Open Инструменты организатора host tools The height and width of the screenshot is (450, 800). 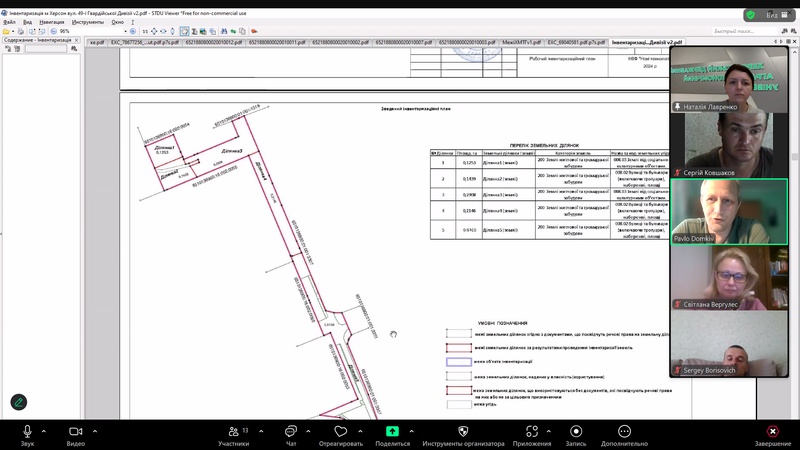[x=462, y=430]
